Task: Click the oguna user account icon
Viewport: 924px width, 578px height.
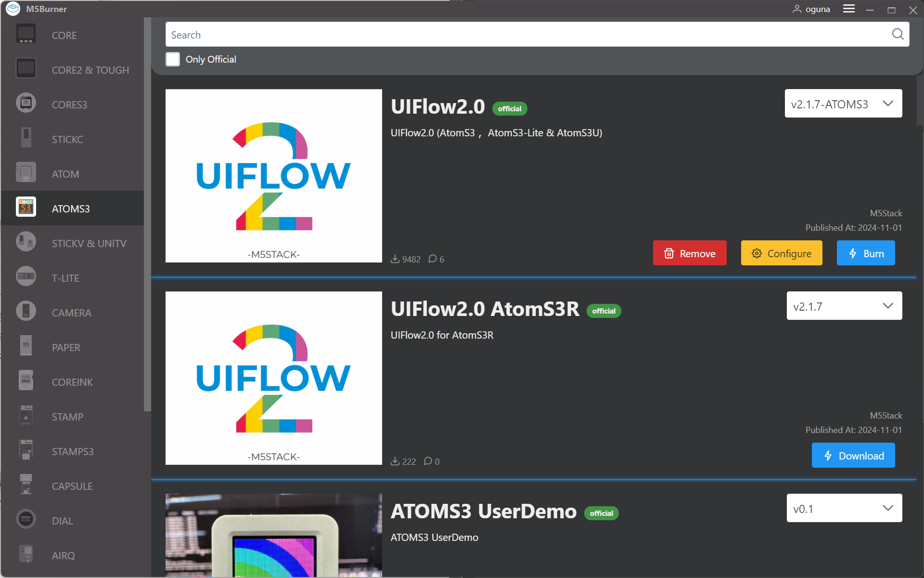Action: pos(797,9)
